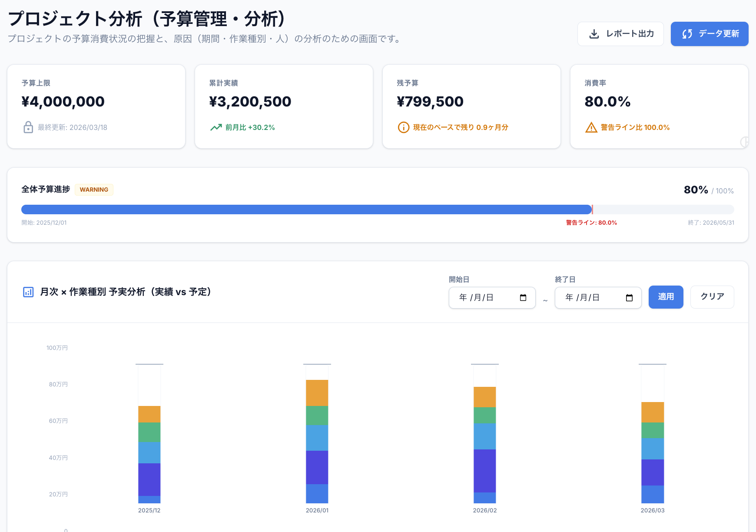Click the red 警告ライン marker label

tap(591, 223)
